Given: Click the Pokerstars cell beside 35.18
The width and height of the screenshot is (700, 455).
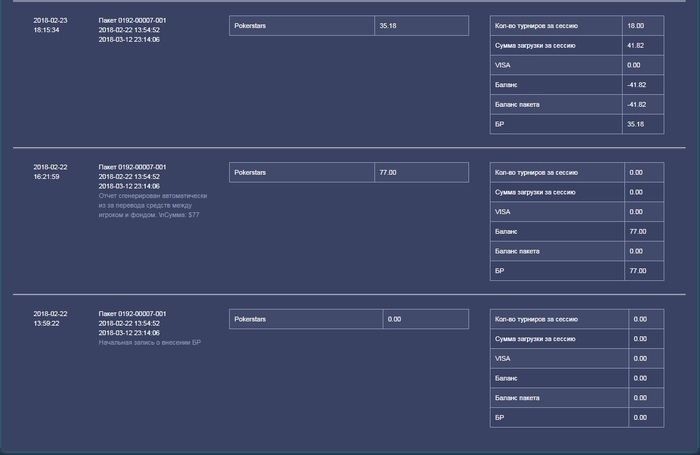Looking at the screenshot, I should (302, 26).
